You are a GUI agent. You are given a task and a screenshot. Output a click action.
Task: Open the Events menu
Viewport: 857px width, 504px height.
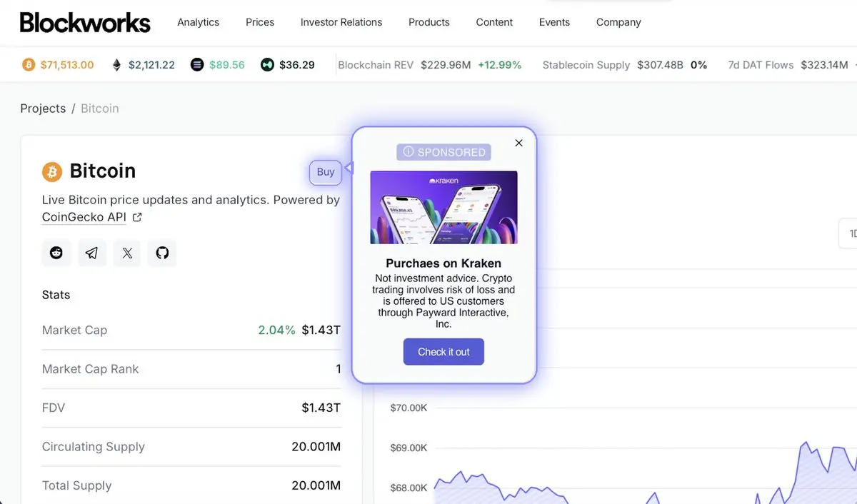pos(554,22)
